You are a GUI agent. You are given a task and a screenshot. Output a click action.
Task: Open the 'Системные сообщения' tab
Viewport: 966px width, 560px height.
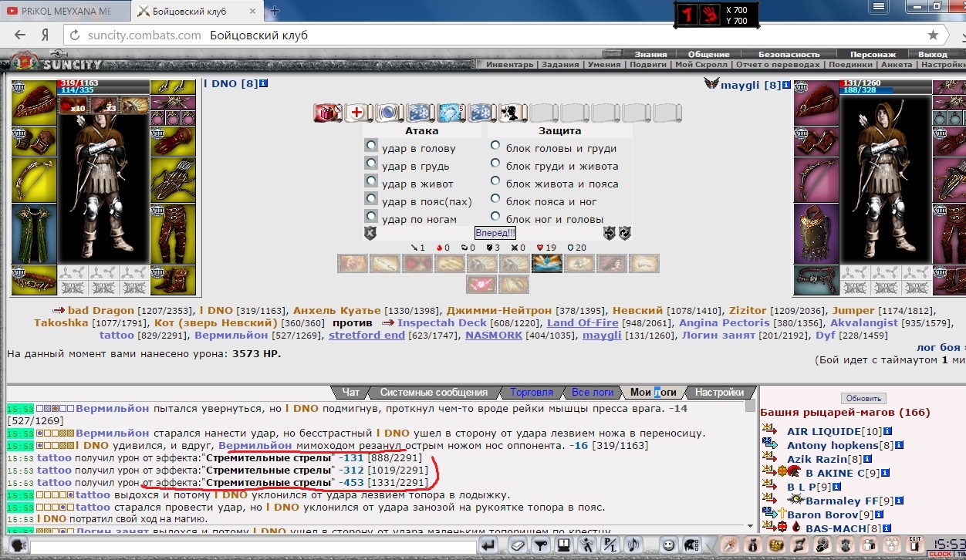434,393
